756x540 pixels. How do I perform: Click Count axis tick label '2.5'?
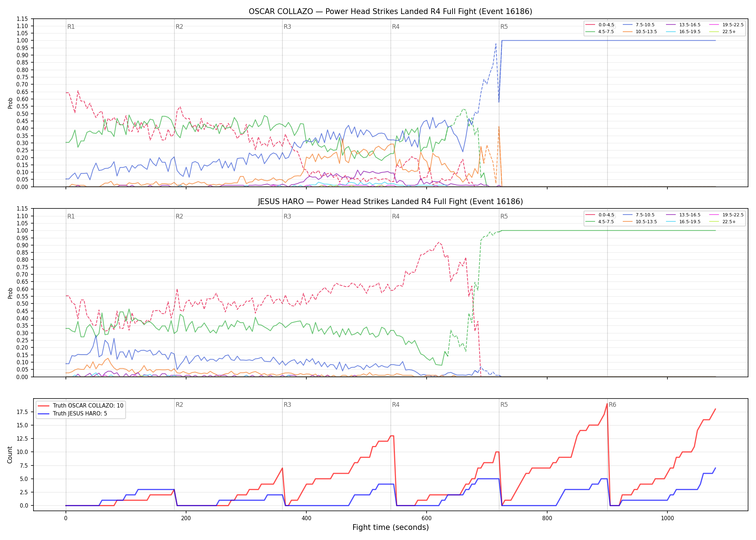24,492
